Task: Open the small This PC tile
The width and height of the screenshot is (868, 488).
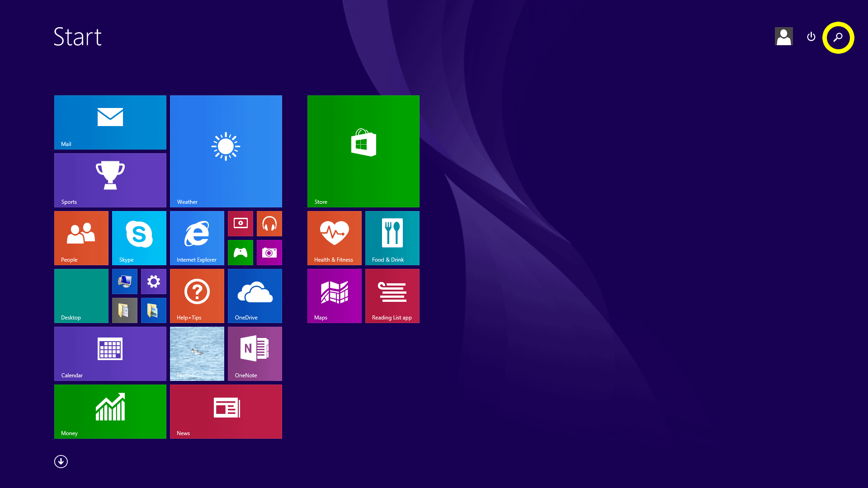Action: (x=125, y=282)
